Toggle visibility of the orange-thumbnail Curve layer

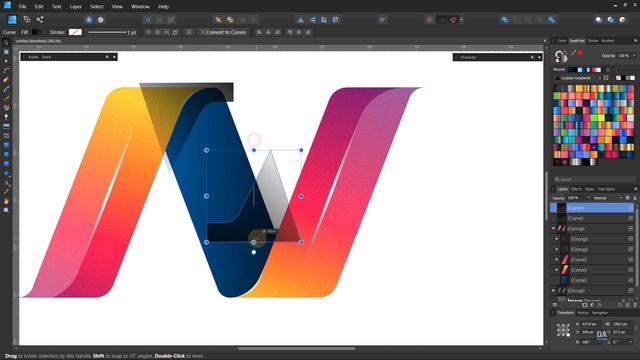coord(630,270)
